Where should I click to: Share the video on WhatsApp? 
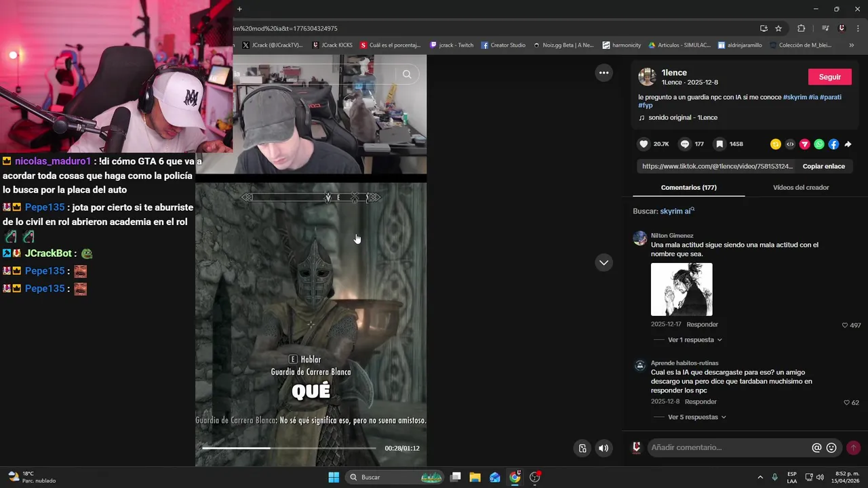pyautogui.click(x=819, y=144)
